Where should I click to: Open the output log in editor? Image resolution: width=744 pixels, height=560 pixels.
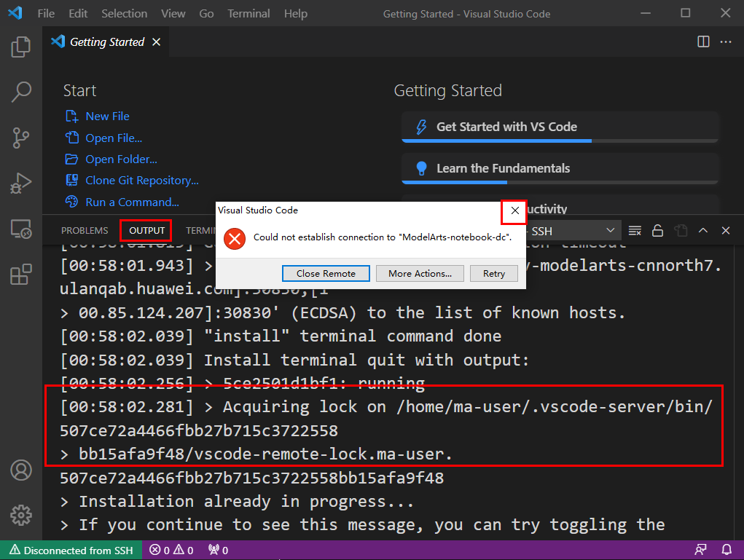[681, 231]
